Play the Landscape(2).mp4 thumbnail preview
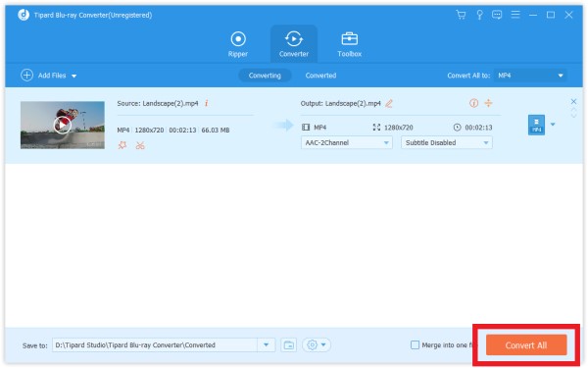Viewport: 588px width, 368px height. click(63, 125)
